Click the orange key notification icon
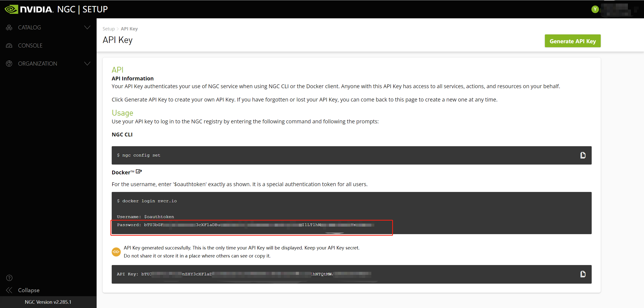Viewport: 644px width, 308px height. coord(116,252)
